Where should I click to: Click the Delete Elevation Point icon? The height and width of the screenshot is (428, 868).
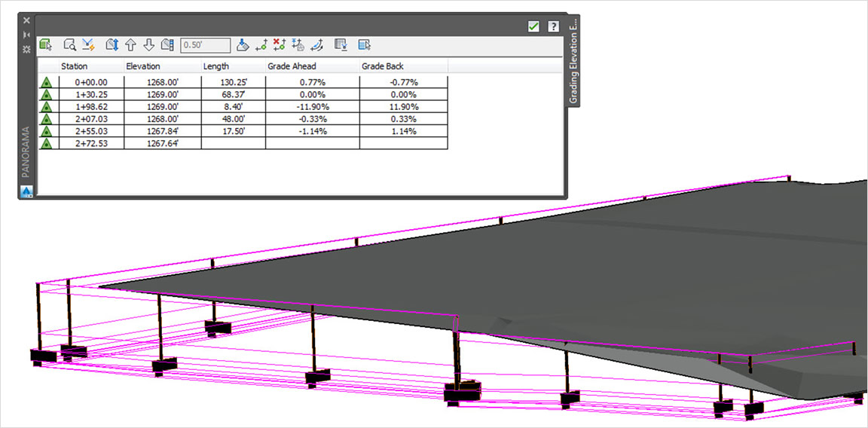click(280, 45)
